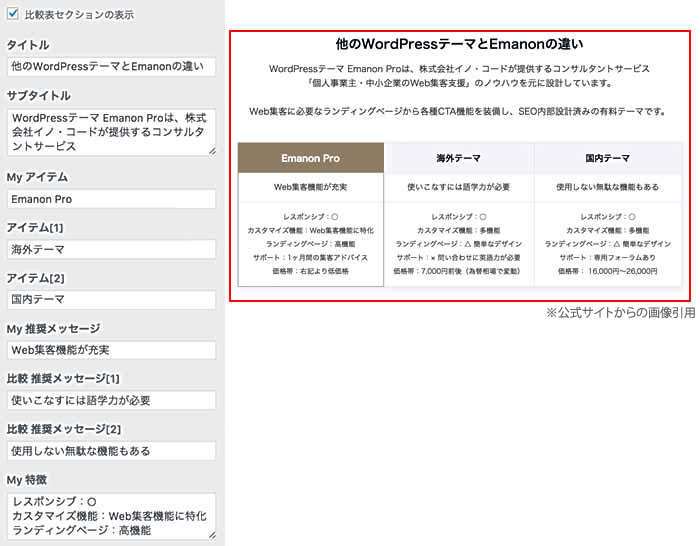The height and width of the screenshot is (546, 700).
Task: Click the My 特徴 text area
Action: click(111, 516)
